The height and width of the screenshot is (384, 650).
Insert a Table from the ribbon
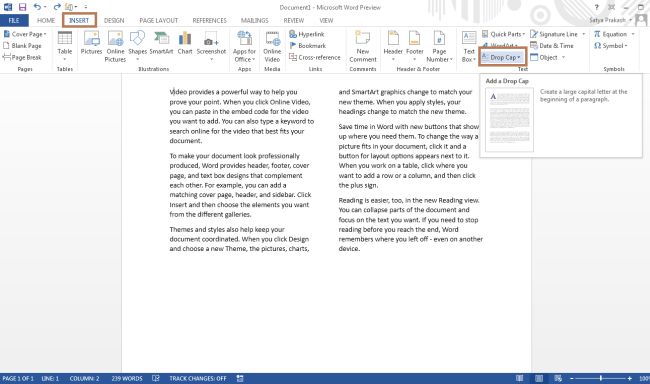click(x=65, y=46)
